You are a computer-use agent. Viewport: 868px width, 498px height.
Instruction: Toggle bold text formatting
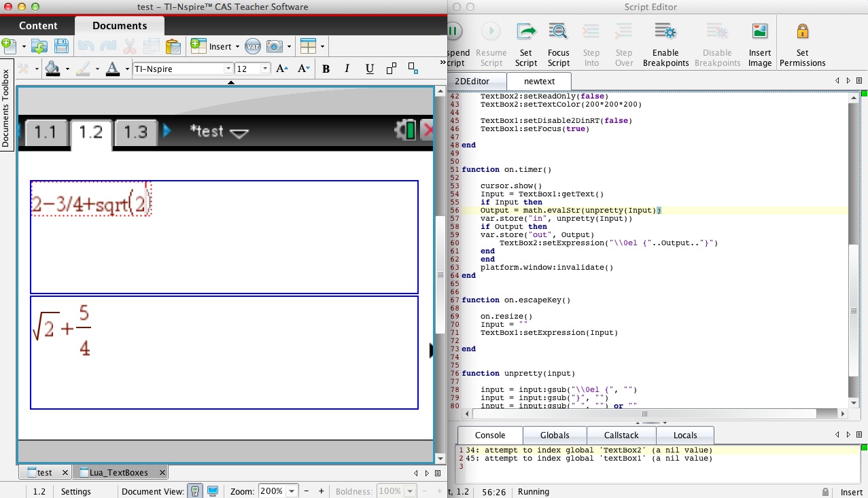point(326,69)
